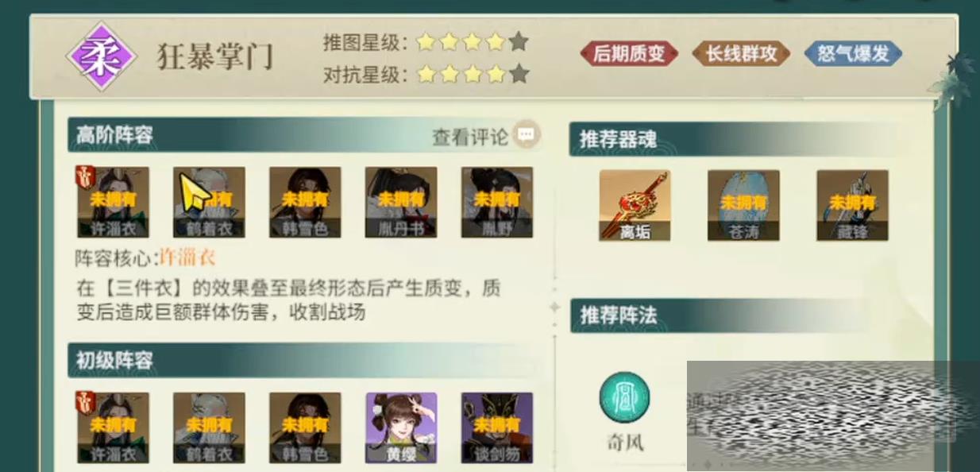Tap the 胤丹书 hero portrait
980x472 pixels.
pyautogui.click(x=401, y=203)
